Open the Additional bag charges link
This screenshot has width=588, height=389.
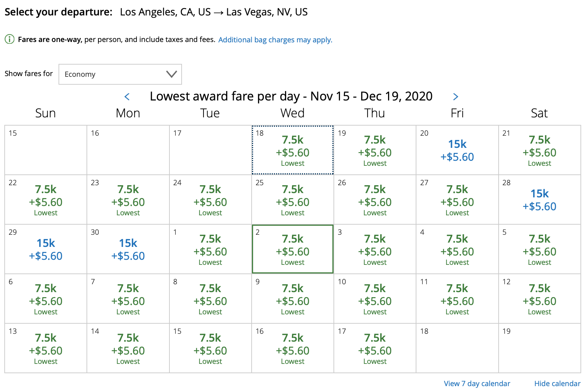275,39
